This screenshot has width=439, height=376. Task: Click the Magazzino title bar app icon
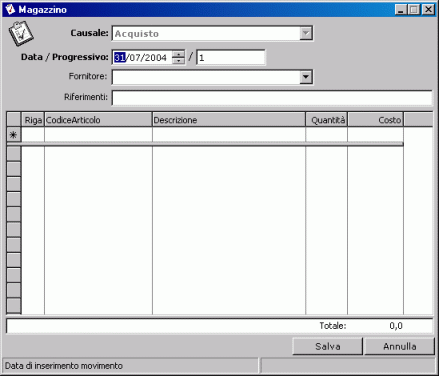[x=10, y=9]
